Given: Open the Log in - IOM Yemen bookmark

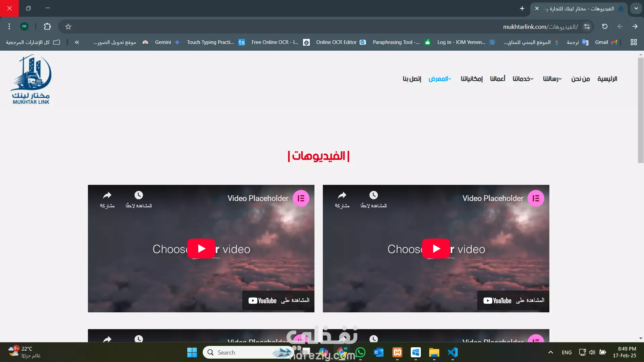Looking at the screenshot, I should point(466,42).
